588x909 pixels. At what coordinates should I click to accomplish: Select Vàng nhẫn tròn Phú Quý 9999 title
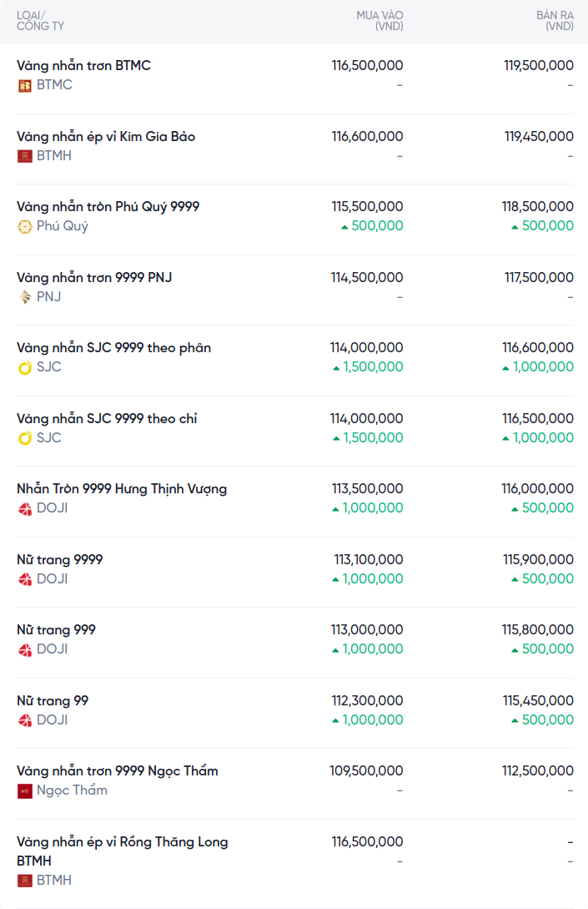tap(108, 207)
